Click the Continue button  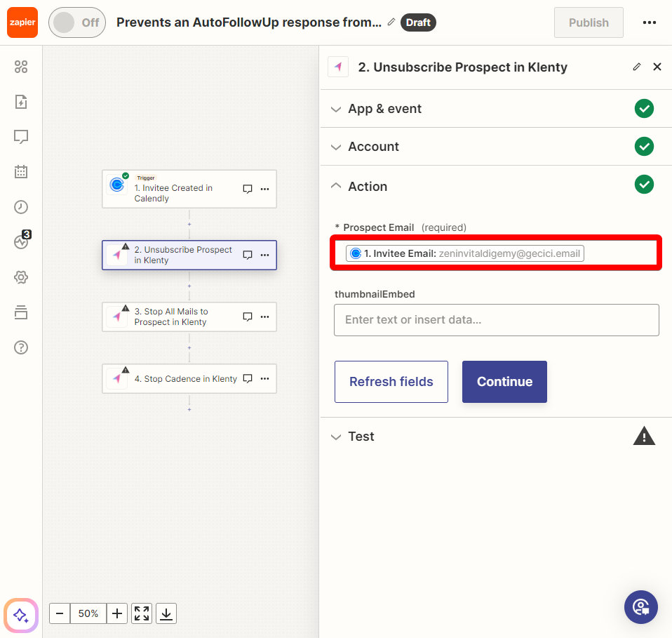[x=504, y=382]
